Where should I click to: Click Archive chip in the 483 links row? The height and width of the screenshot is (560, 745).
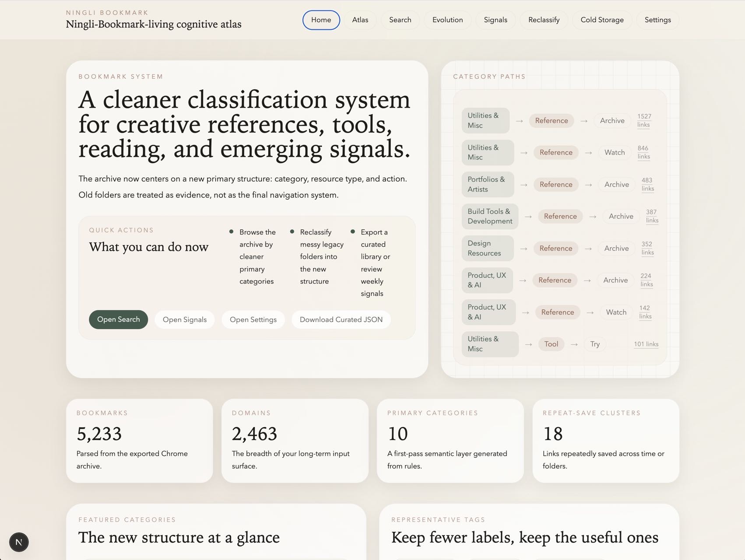pyautogui.click(x=617, y=185)
